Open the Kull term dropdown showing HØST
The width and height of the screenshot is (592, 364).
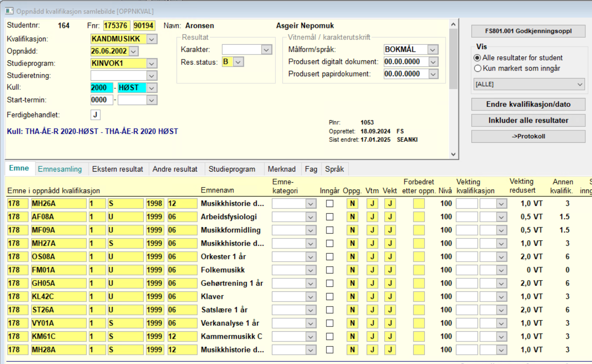(152, 88)
